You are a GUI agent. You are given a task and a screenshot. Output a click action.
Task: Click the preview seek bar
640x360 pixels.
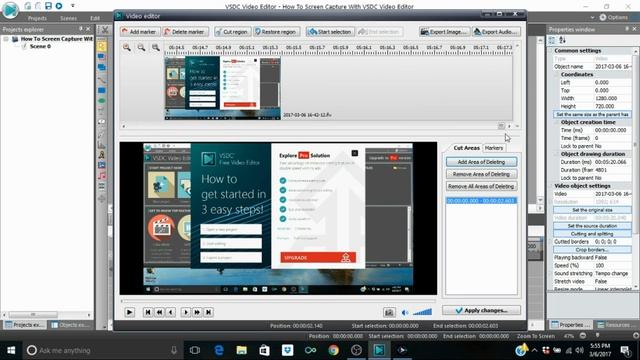pyautogui.click(x=278, y=301)
